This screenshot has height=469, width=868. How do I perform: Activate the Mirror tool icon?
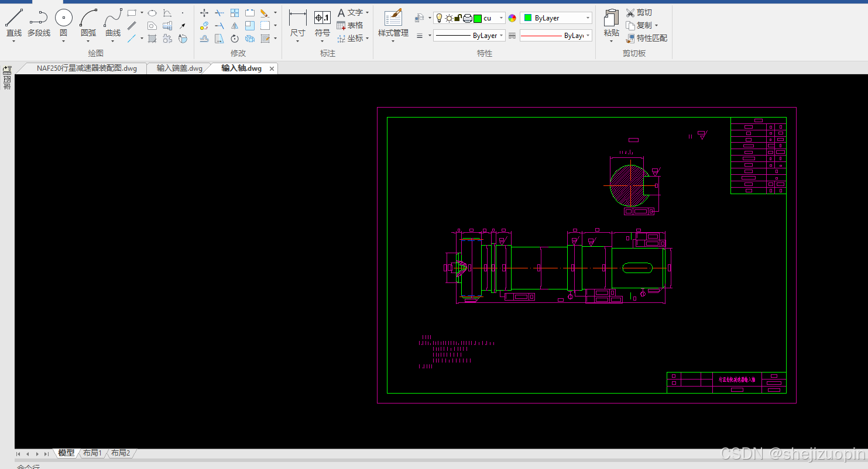point(235,26)
